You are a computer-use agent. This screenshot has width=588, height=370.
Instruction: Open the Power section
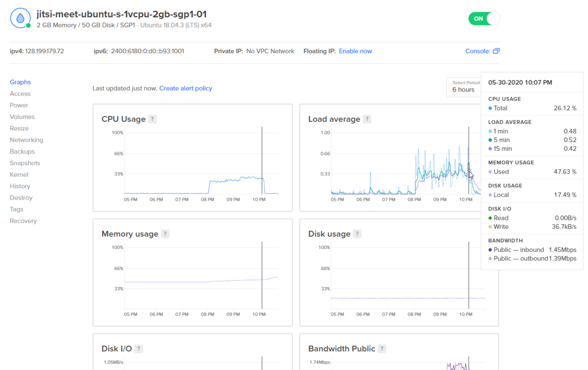coord(19,105)
